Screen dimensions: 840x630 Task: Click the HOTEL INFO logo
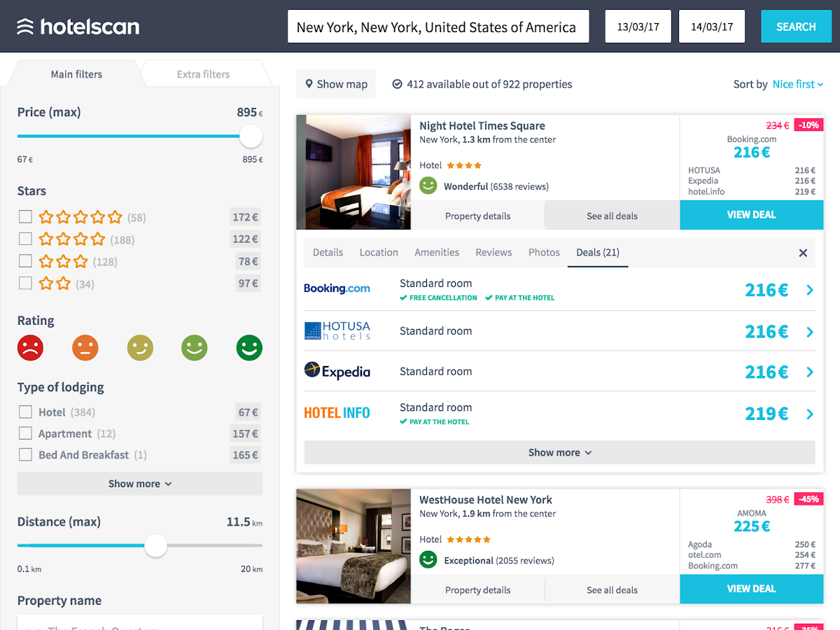(337, 413)
